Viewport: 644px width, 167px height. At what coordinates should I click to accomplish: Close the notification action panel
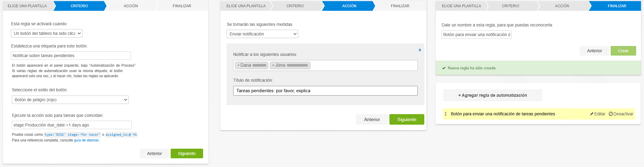(420, 50)
